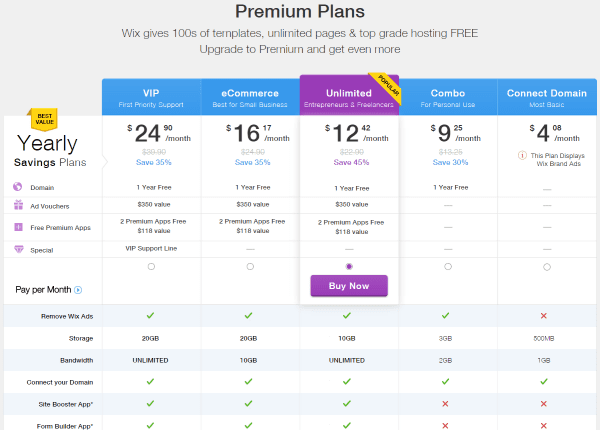
Task: Open the VIP plan header tab
Action: click(151, 97)
